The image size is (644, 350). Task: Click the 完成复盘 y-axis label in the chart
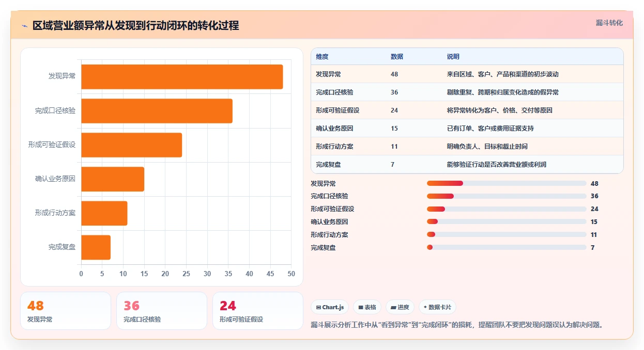click(x=62, y=247)
